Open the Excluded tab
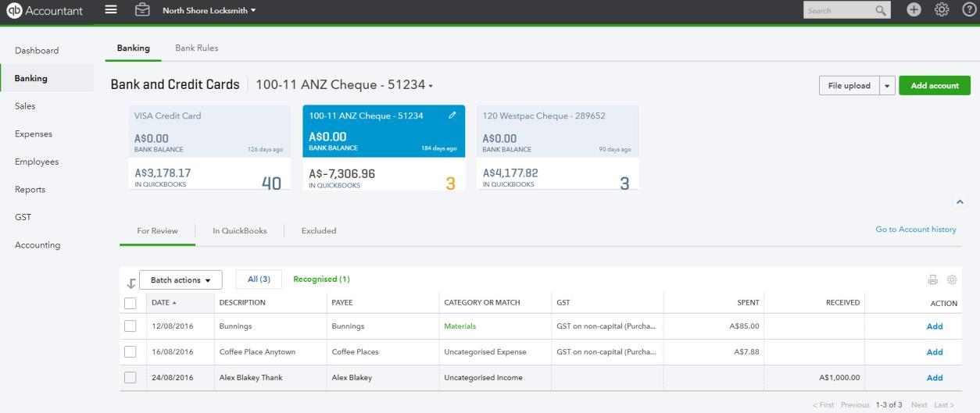Viewport: 980px width, 413px height. tap(319, 231)
